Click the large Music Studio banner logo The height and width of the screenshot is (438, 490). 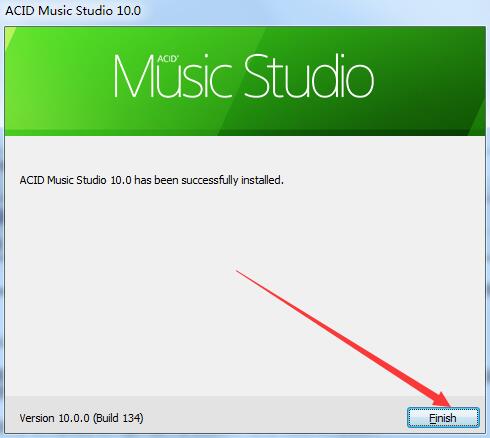244,76
